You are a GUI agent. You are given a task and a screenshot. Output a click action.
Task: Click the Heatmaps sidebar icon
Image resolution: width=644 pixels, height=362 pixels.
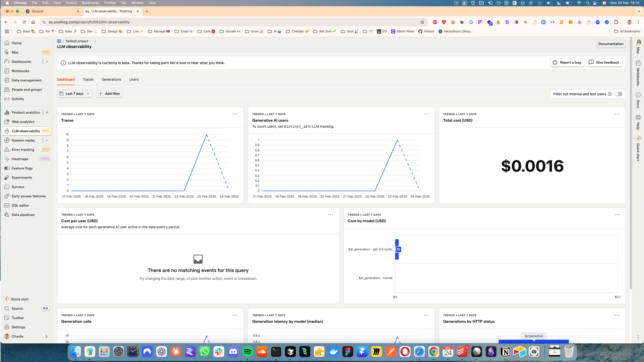point(7,159)
